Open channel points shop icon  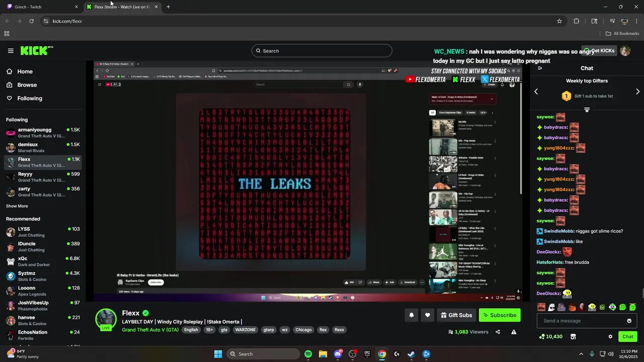573,337
